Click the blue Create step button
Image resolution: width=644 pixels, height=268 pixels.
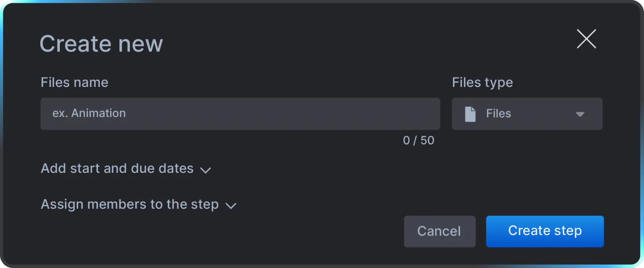545,231
